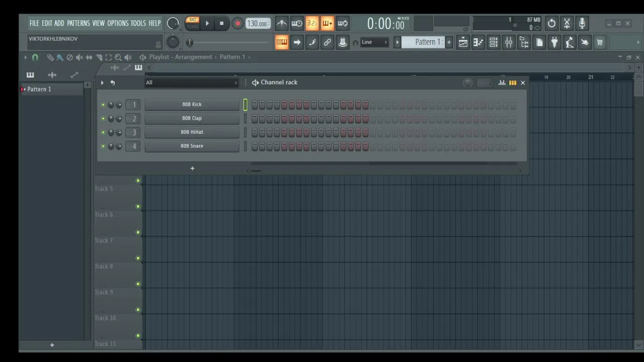The width and height of the screenshot is (644, 362).
Task: Click the main pitch slider handle
Action: click(190, 43)
